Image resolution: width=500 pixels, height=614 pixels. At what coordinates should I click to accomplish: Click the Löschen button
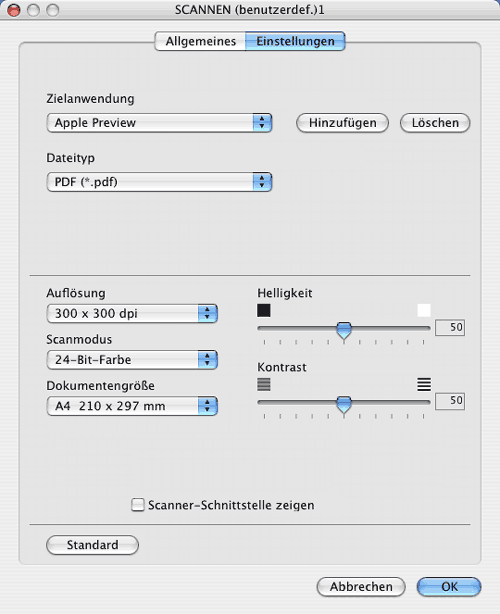[x=435, y=123]
